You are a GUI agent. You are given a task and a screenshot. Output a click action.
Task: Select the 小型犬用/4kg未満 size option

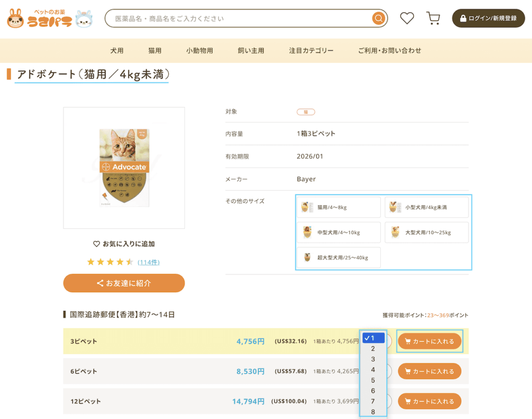click(426, 207)
